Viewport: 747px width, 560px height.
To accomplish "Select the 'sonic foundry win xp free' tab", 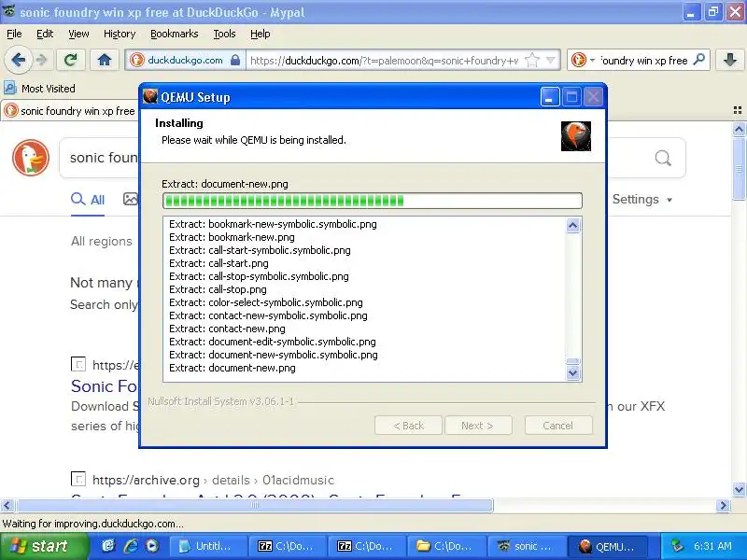I will click(70, 110).
